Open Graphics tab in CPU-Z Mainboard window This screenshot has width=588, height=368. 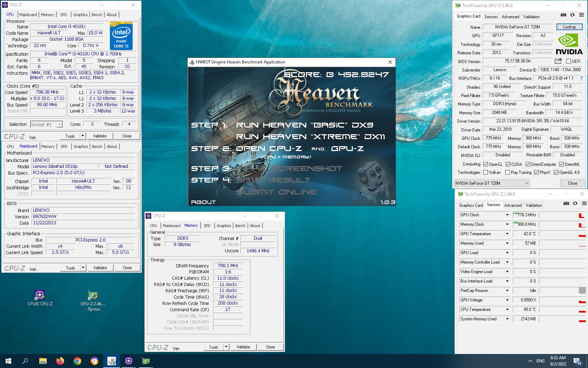80,146
